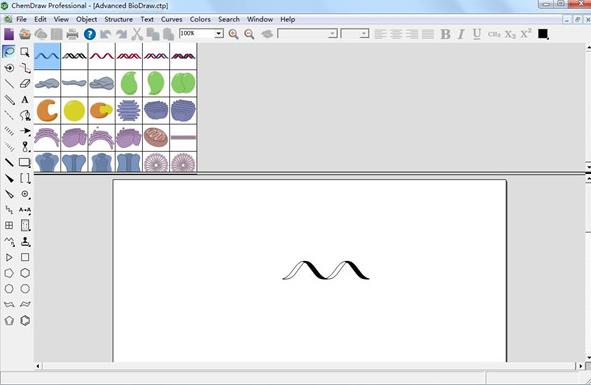This screenshot has height=385, width=591.
Task: Toggle Superscript X2 formatting
Action: [526, 34]
